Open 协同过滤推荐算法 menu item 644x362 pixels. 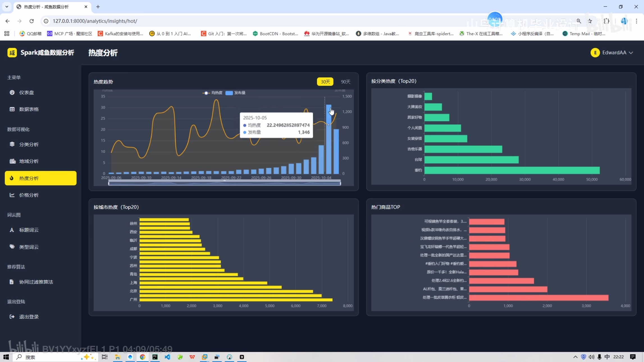(36, 282)
